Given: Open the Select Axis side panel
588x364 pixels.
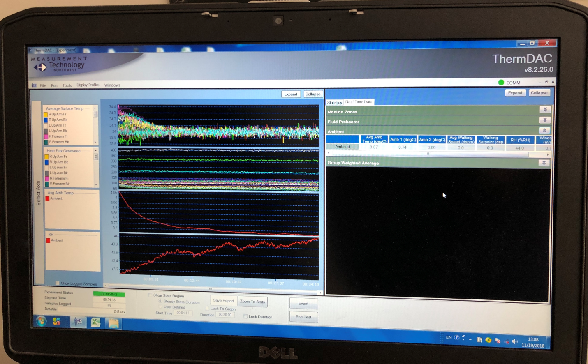Looking at the screenshot, I should coord(38,192).
